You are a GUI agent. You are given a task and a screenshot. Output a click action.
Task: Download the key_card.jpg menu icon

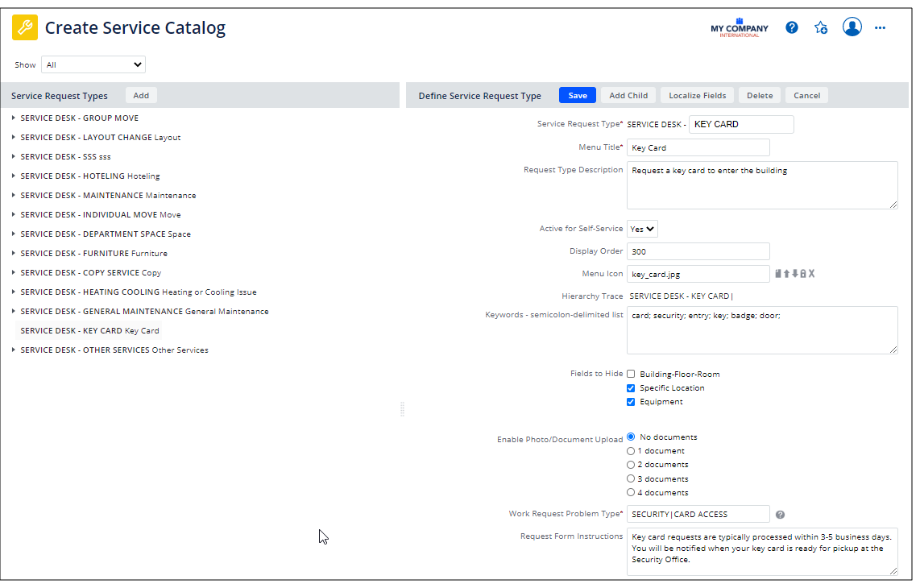tap(795, 274)
